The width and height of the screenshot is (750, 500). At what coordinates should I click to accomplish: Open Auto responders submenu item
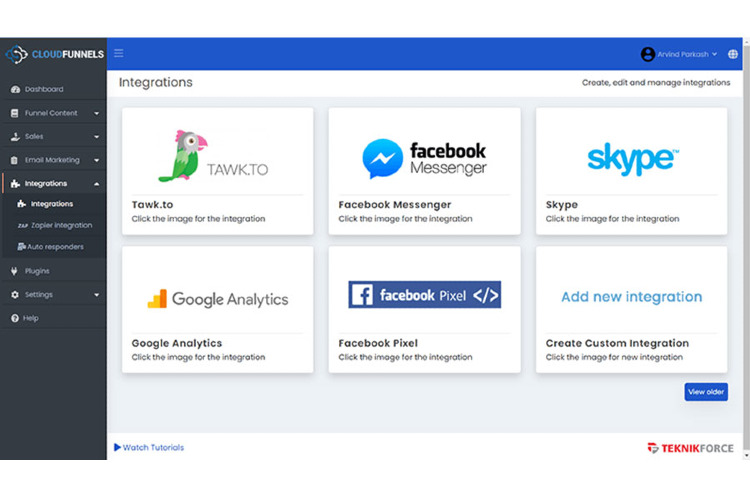[x=54, y=247]
